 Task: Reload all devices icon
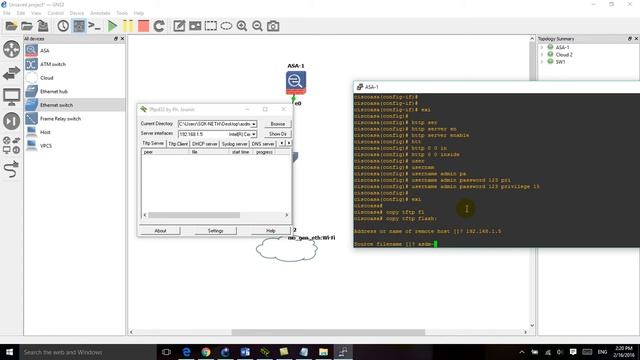pos(159,26)
